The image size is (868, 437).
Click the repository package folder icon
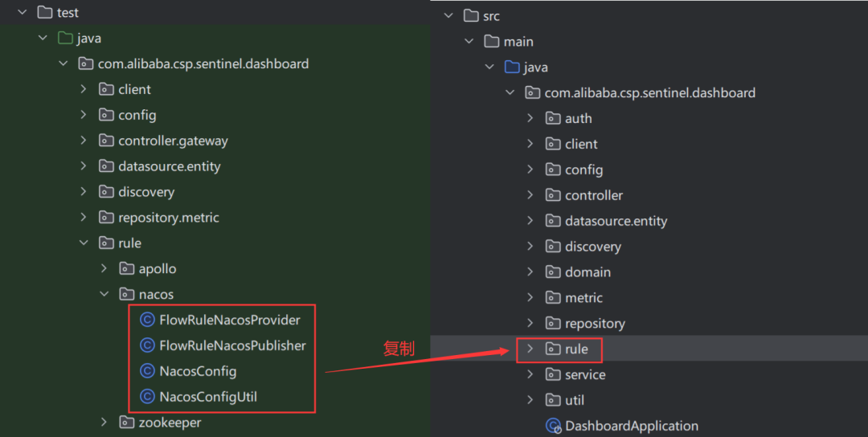click(x=553, y=323)
